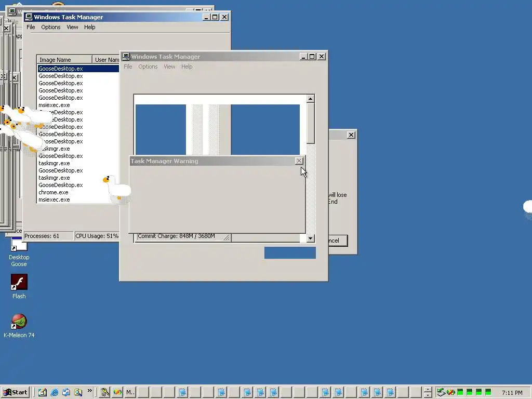Click the Outlook Express quick launch icon
This screenshot has height=399, width=532.
[66, 392]
